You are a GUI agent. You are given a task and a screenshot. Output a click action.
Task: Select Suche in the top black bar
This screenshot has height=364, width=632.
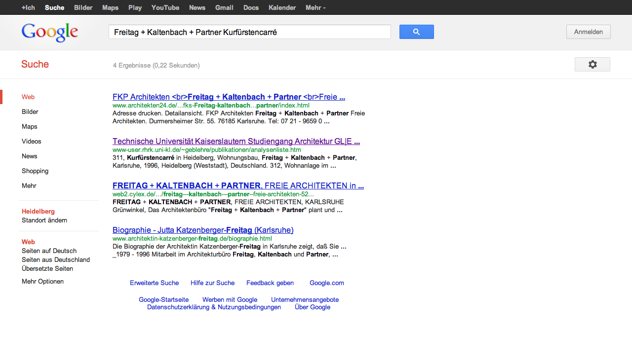(54, 7)
